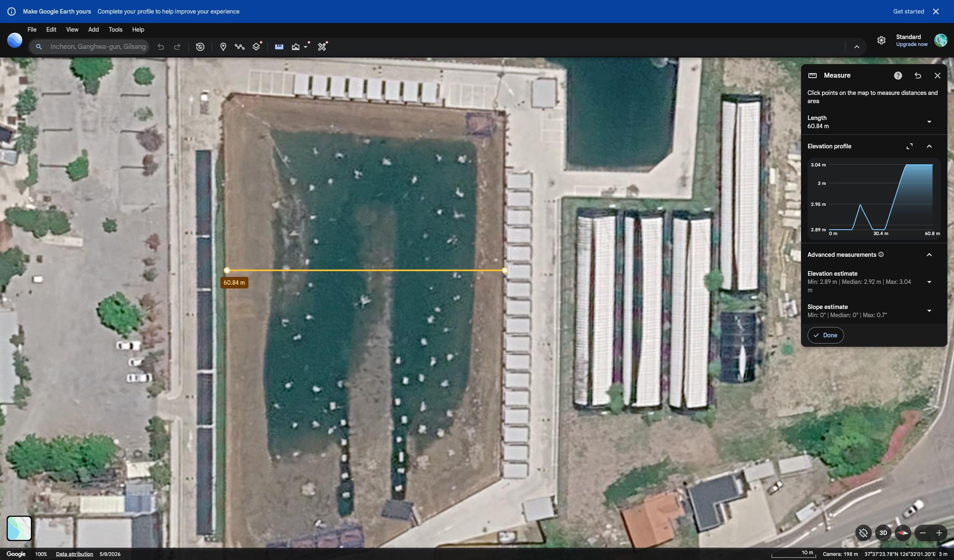Open the Edit menu
The image size is (954, 560).
click(51, 30)
